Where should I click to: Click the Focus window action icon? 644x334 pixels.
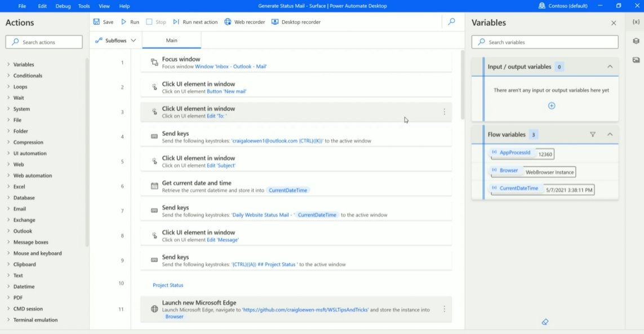pos(154,62)
